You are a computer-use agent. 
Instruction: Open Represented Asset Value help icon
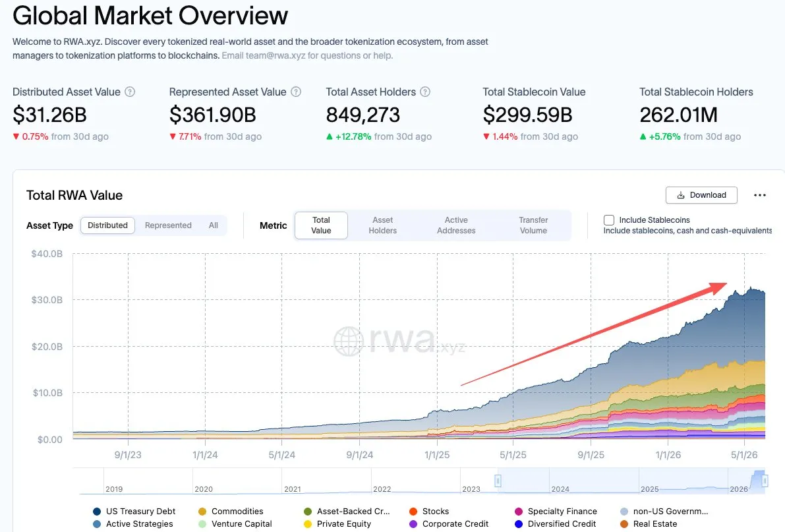pos(296,92)
